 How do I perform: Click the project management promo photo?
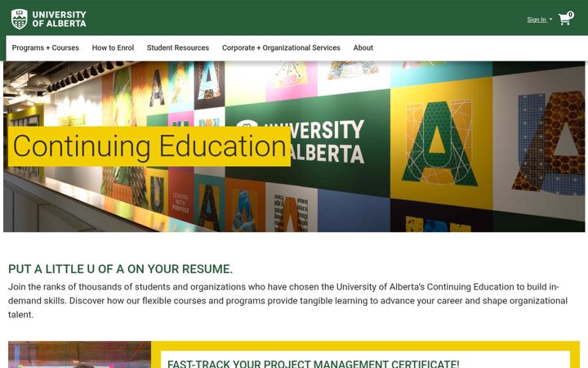pos(79,354)
